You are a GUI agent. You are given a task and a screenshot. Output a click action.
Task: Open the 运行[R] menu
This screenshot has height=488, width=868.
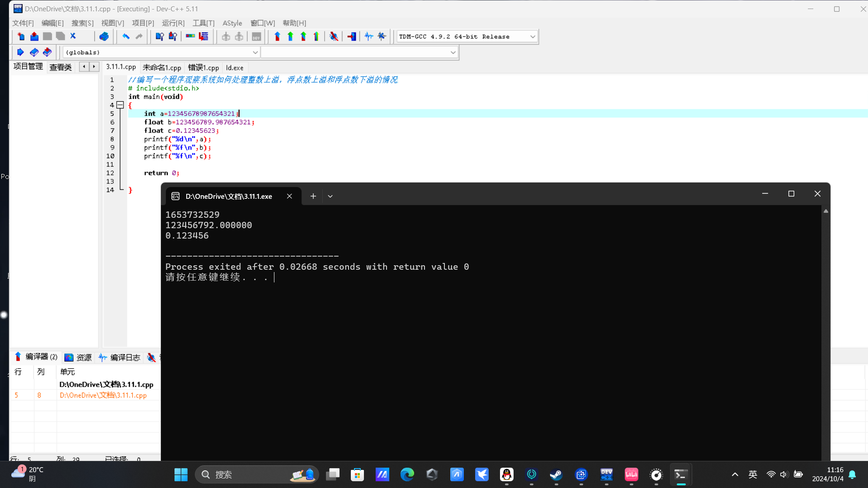pyautogui.click(x=173, y=23)
